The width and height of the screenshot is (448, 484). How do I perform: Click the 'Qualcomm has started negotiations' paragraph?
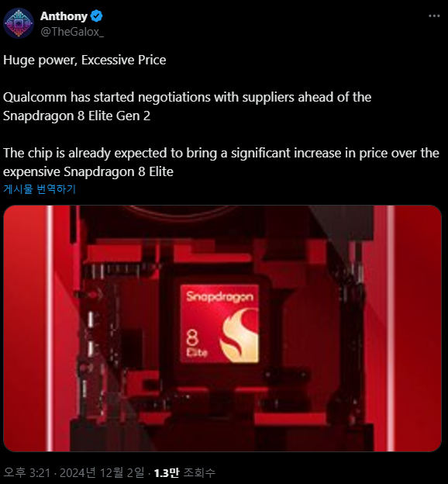[x=187, y=106]
